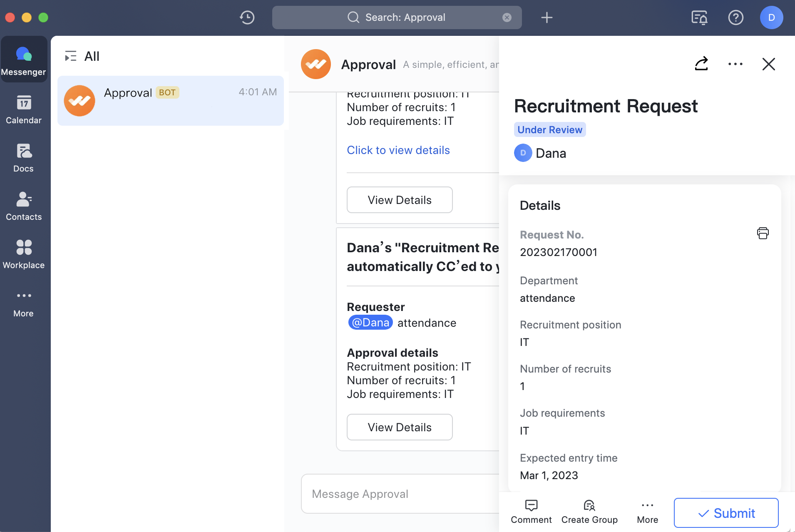The height and width of the screenshot is (532, 795).
Task: Open the Workplace section
Action: [24, 254]
